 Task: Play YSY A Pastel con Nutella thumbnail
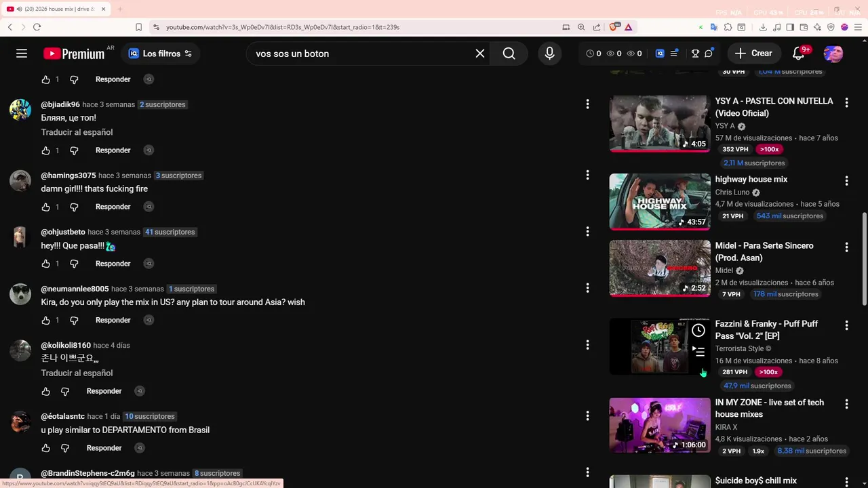(x=660, y=123)
